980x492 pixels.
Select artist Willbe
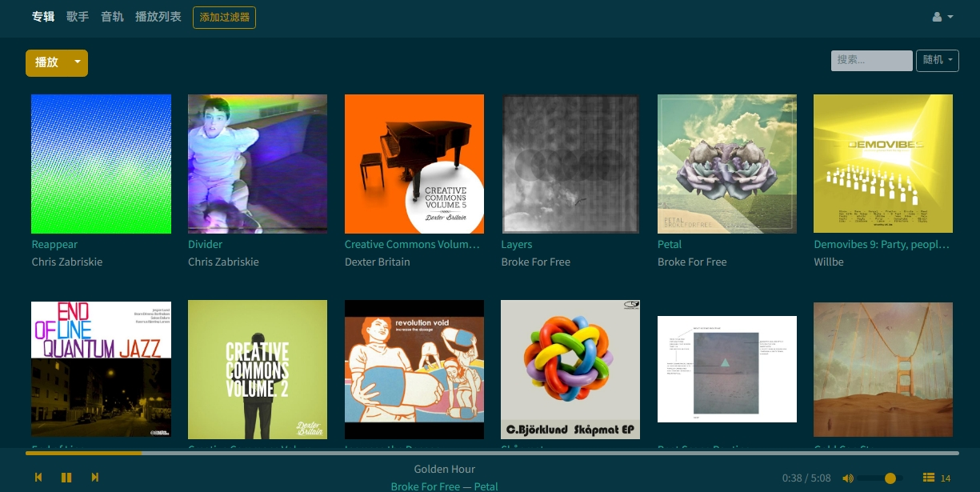pos(829,262)
